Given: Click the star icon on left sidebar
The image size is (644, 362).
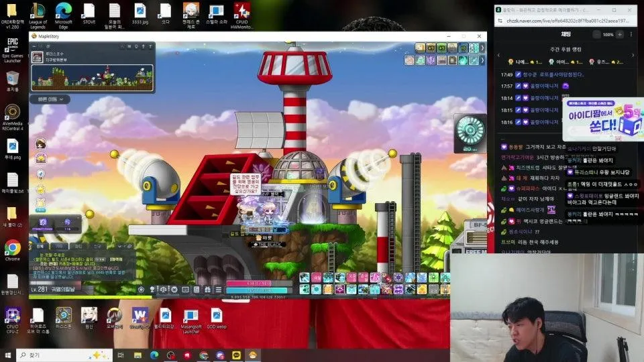Looking at the screenshot, I should 41,190.
